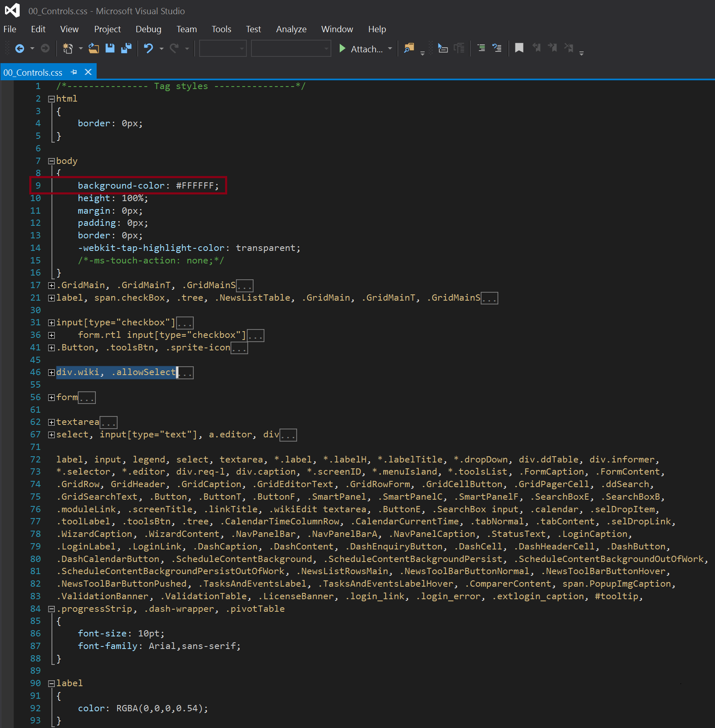The width and height of the screenshot is (715, 728).
Task: Open the Debug menu
Action: (x=149, y=29)
